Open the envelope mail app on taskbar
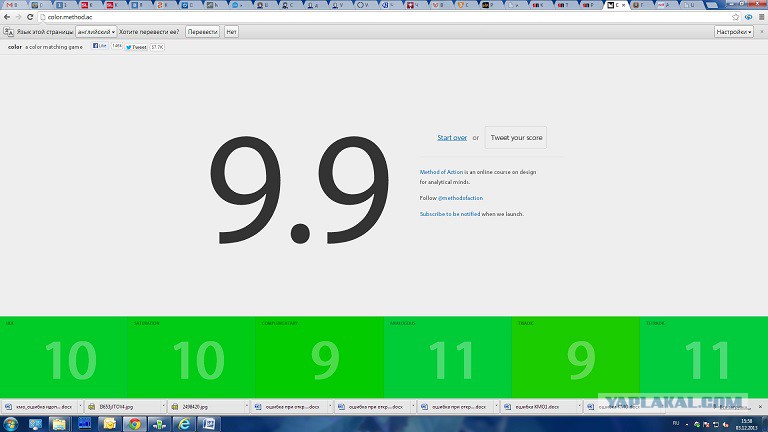Image resolution: width=768 pixels, height=432 pixels. tap(109, 424)
